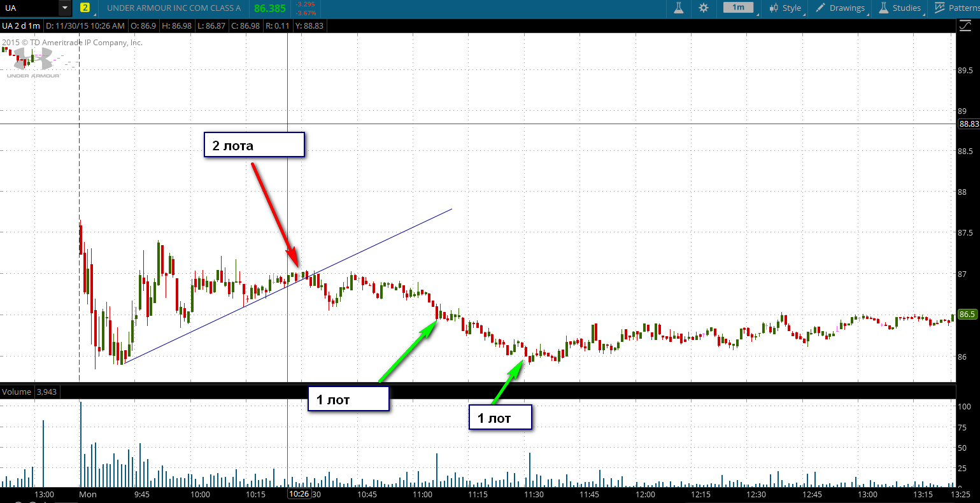980x503 pixels.
Task: Click the low value 'L: 86.87'
Action: pyautogui.click(x=211, y=26)
